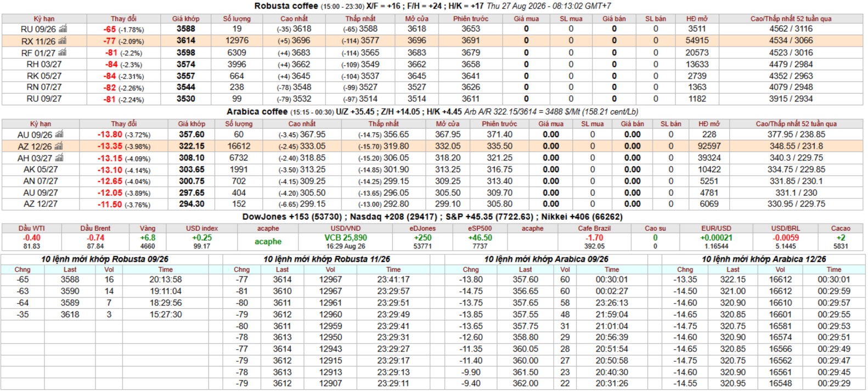This screenshot has height=392, width=868.
Task: Open chart icon for AH 03/27
Action: [x=59, y=158]
